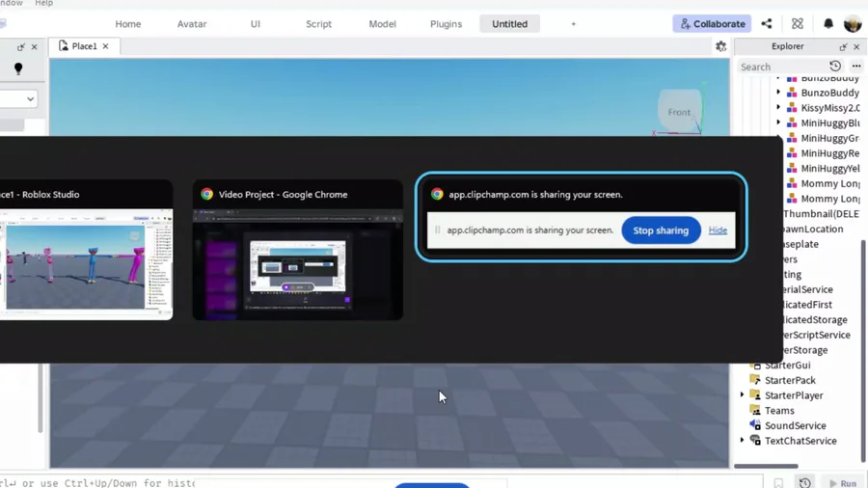
Task: Select Thumbnail(DELE item in Explorer
Action: (821, 213)
